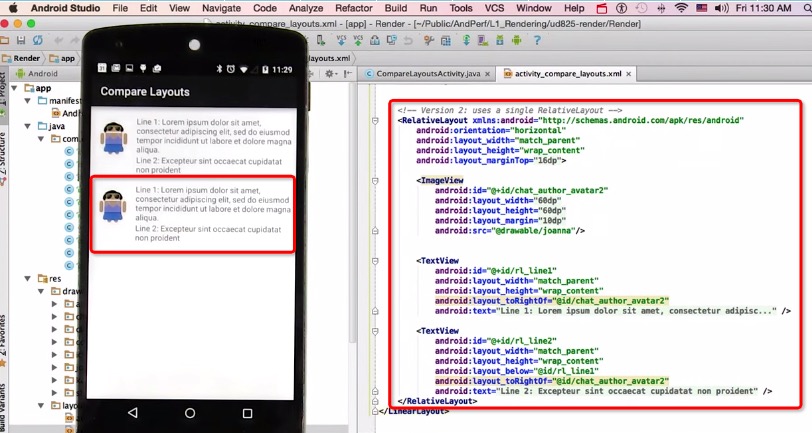The width and height of the screenshot is (812, 433).
Task: Click the android:src="@drawable/joanna" line
Action: [x=510, y=231]
